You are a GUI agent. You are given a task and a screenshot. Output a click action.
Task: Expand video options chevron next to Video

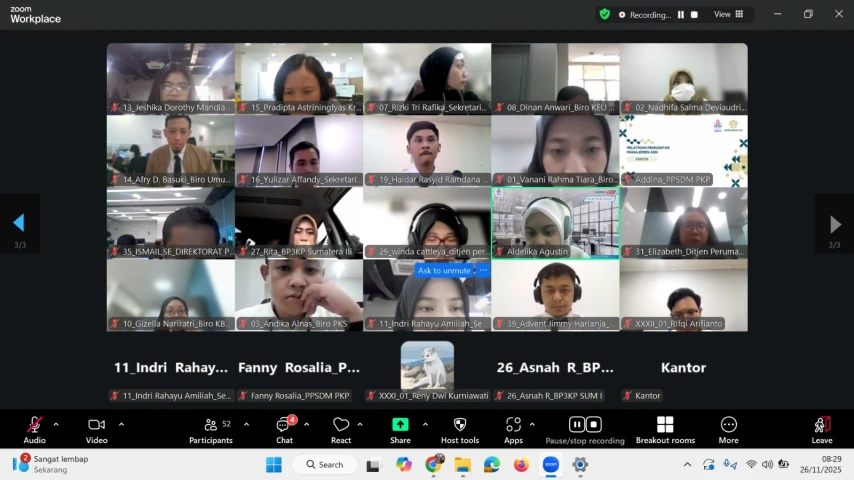point(121,424)
